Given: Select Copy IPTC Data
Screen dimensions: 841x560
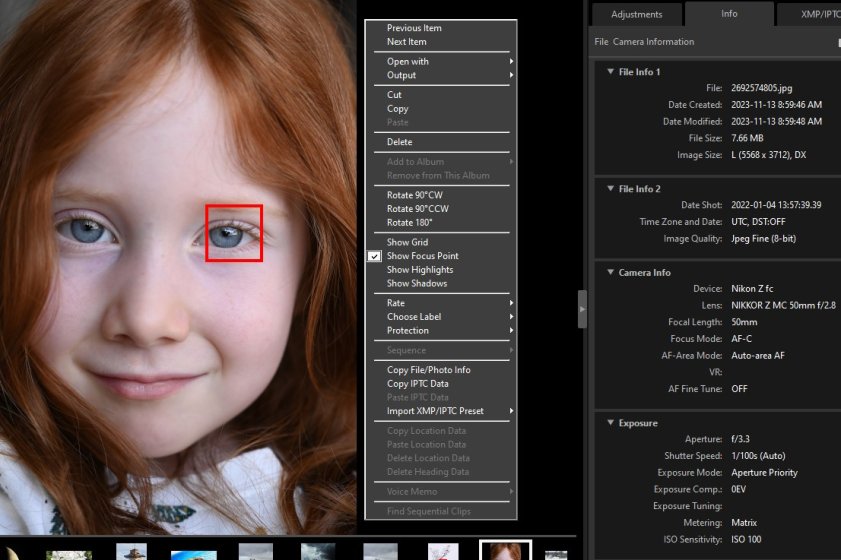Looking at the screenshot, I should coord(417,384).
